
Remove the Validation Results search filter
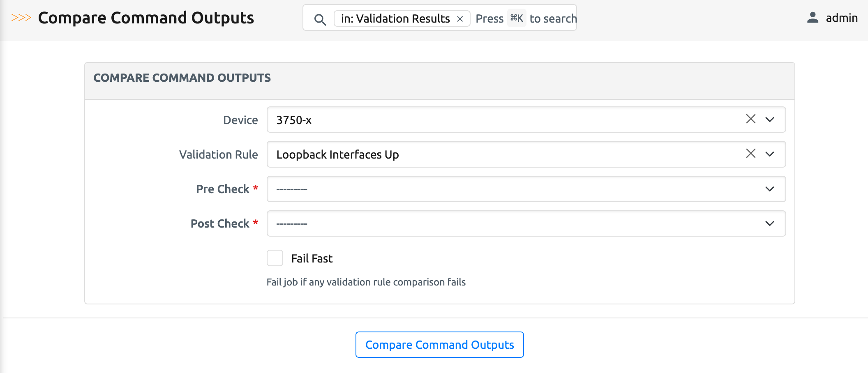pyautogui.click(x=460, y=19)
